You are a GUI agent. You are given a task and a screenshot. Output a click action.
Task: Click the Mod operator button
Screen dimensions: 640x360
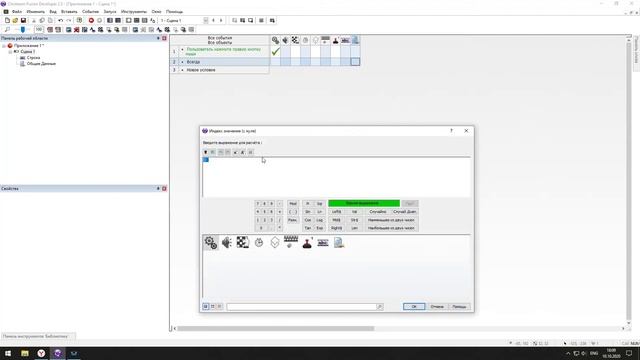(x=293, y=203)
